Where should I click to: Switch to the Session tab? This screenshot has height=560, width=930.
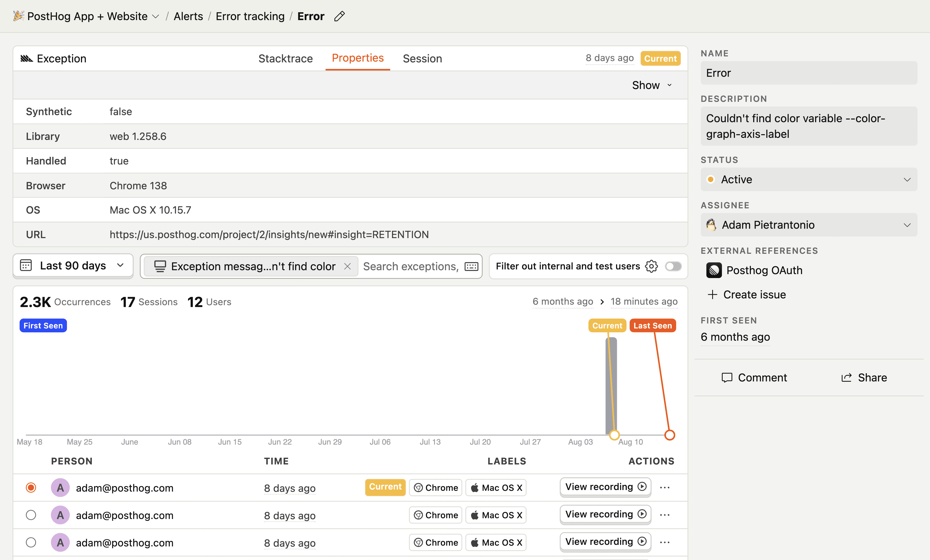click(422, 58)
